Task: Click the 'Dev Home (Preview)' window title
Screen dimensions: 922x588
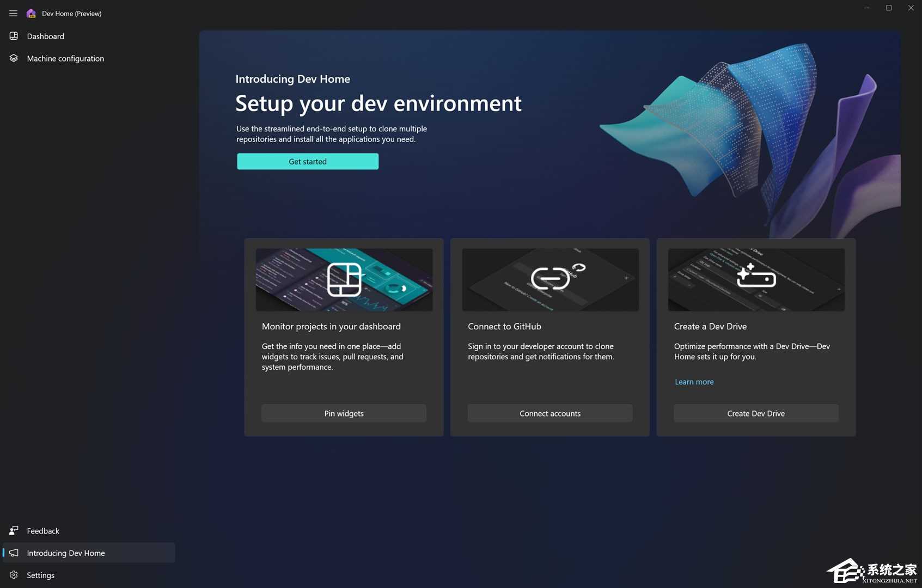Action: pyautogui.click(x=72, y=13)
